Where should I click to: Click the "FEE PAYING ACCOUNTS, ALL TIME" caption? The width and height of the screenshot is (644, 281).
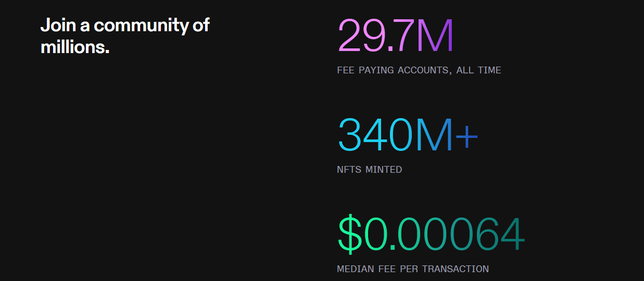click(419, 70)
